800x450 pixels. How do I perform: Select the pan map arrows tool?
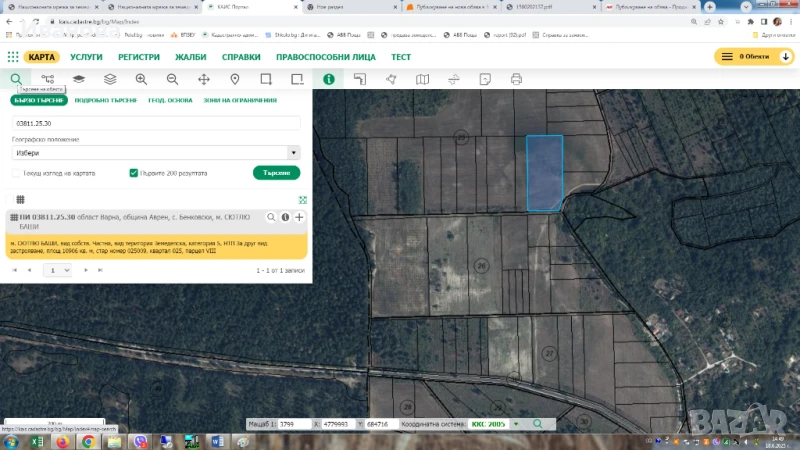pyautogui.click(x=204, y=79)
